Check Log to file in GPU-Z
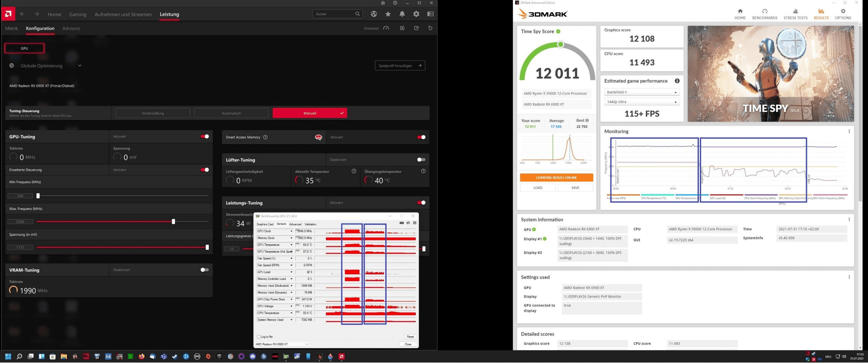This screenshot has width=868, height=363. pyautogui.click(x=259, y=337)
